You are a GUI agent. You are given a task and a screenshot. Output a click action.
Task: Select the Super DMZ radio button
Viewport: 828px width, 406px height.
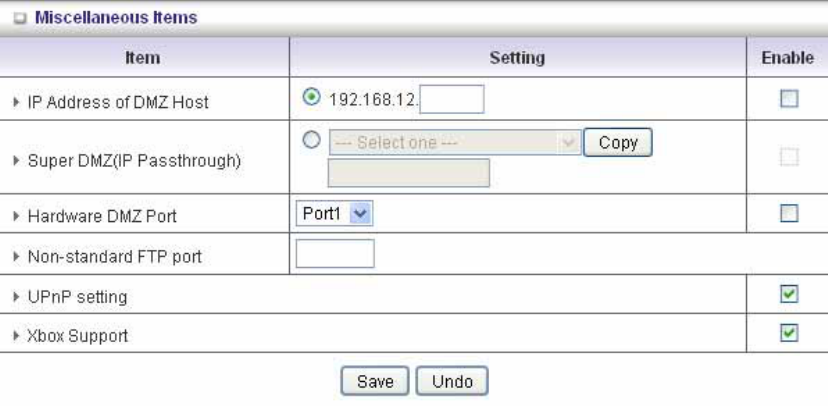tap(311, 142)
